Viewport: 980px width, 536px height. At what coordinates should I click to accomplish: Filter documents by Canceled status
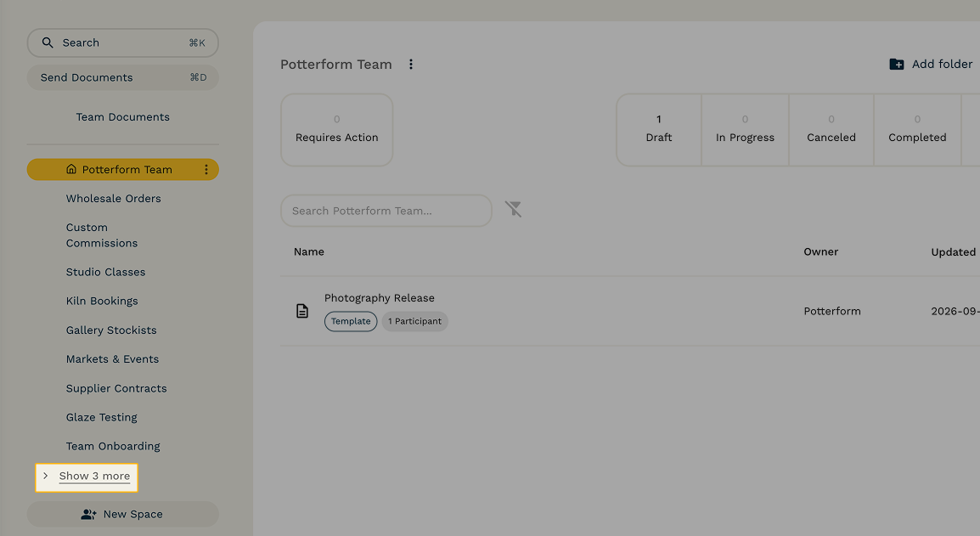coord(831,130)
